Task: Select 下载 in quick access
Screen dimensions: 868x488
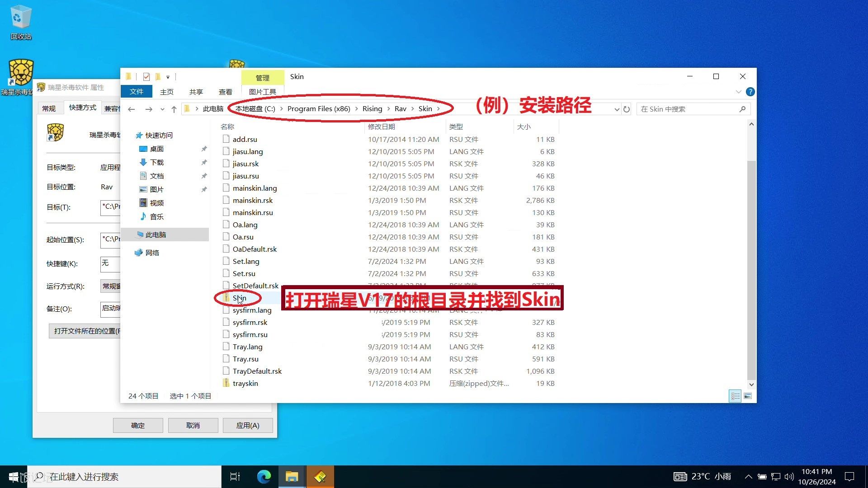Action: [157, 162]
